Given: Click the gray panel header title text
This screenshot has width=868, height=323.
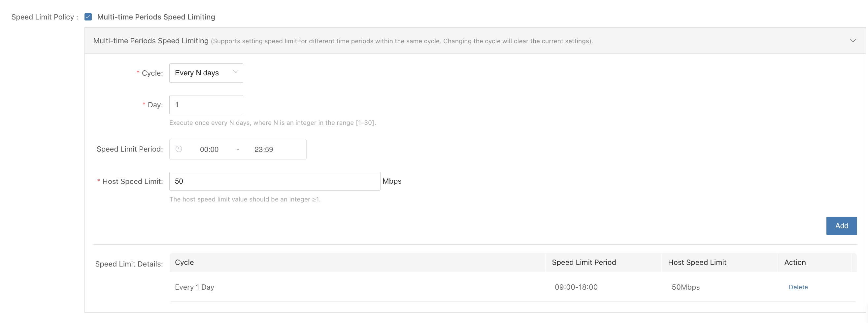Looking at the screenshot, I should pyautogui.click(x=150, y=41).
